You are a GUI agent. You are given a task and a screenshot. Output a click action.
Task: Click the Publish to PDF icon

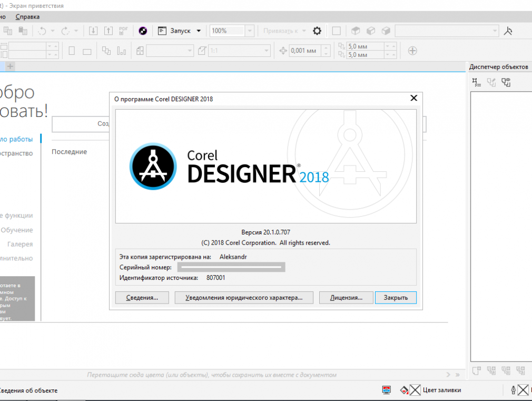(x=123, y=31)
